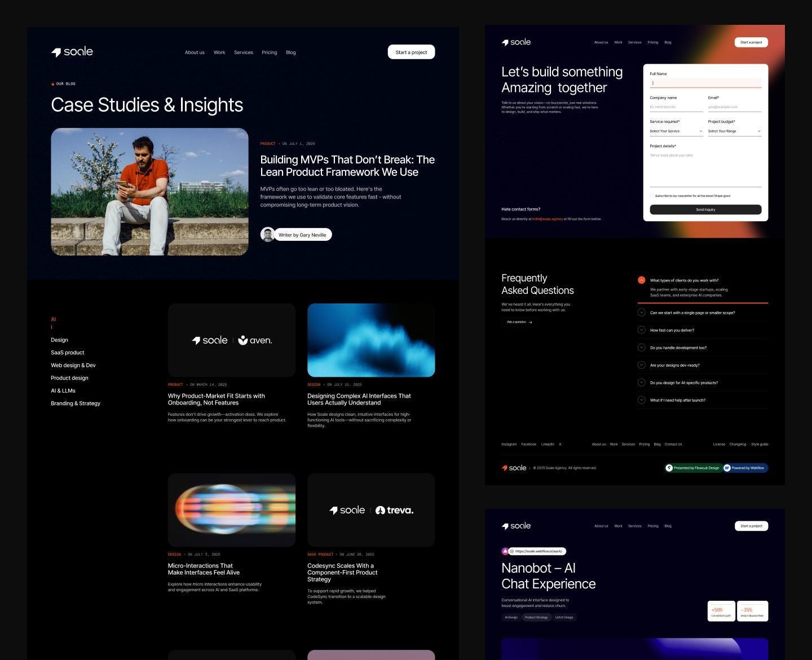This screenshot has height=660, width=812.
Task: Click the Soale logo in the blog page header
Action: [x=72, y=52]
